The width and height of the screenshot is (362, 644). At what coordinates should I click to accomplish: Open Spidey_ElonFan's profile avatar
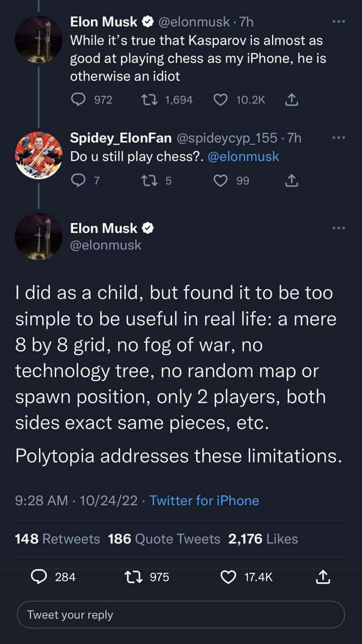pyautogui.click(x=38, y=155)
